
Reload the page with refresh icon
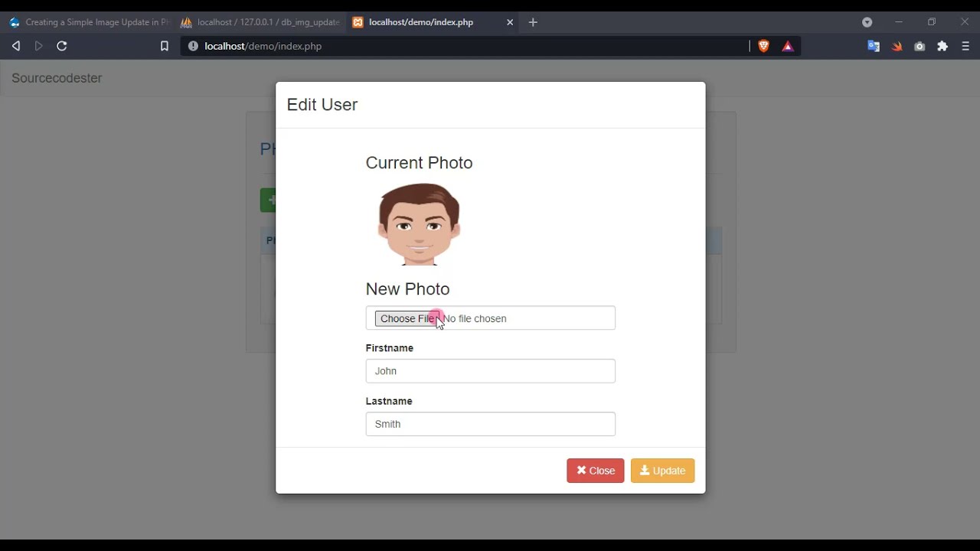pos(62,46)
